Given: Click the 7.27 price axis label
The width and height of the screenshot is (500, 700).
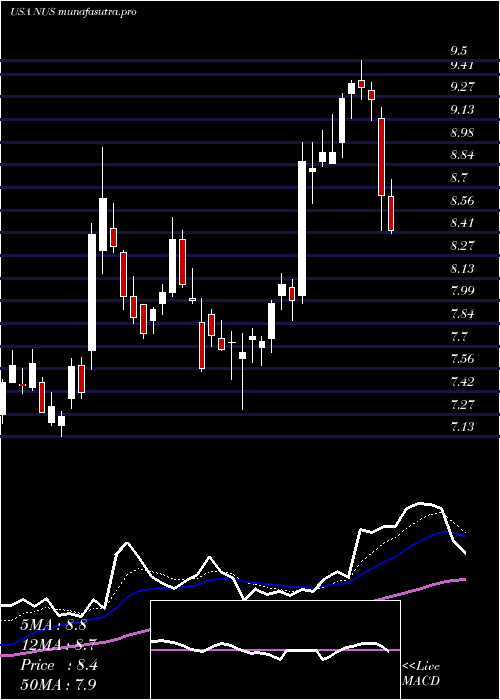Looking at the screenshot, I should click(x=462, y=404).
